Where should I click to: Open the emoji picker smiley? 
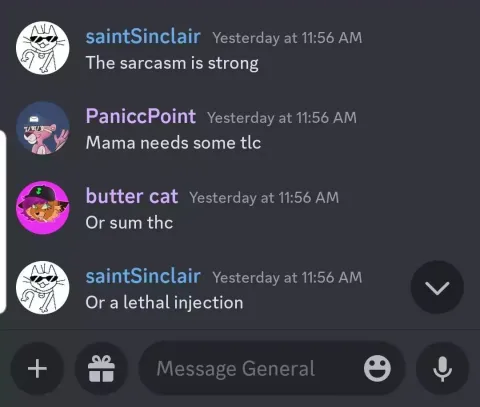click(x=377, y=369)
